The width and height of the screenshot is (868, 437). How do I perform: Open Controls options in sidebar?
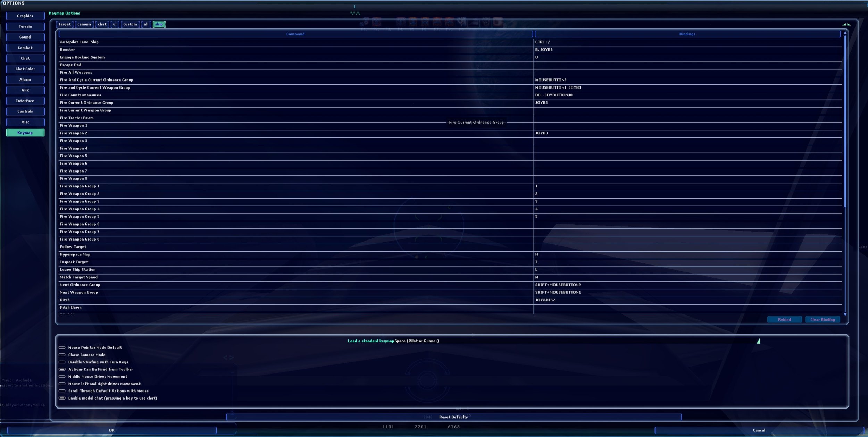[x=25, y=111]
